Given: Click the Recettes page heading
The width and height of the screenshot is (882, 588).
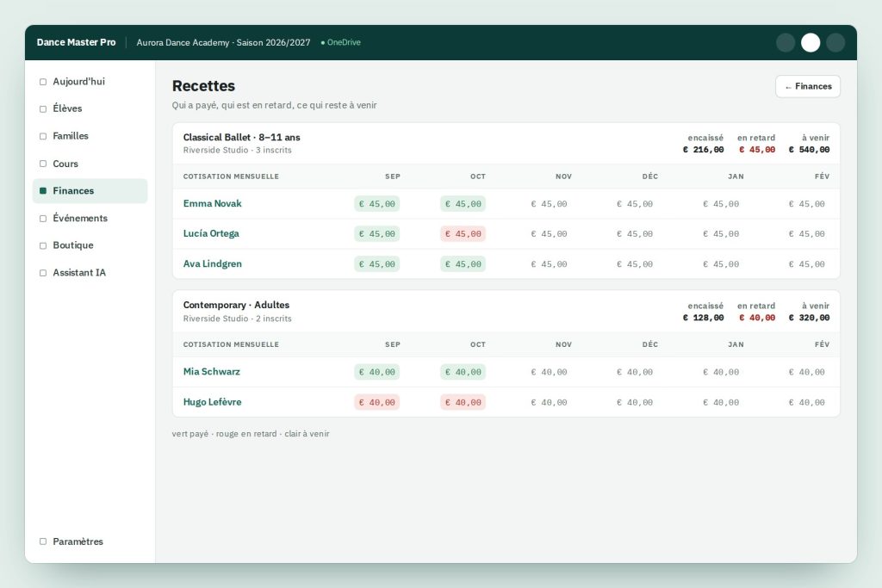Looking at the screenshot, I should click(203, 86).
